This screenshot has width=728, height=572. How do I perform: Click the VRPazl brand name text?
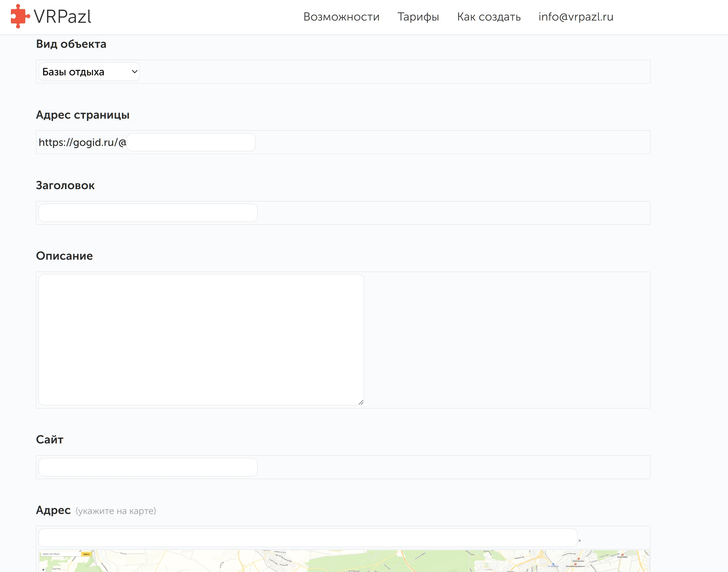click(x=63, y=16)
